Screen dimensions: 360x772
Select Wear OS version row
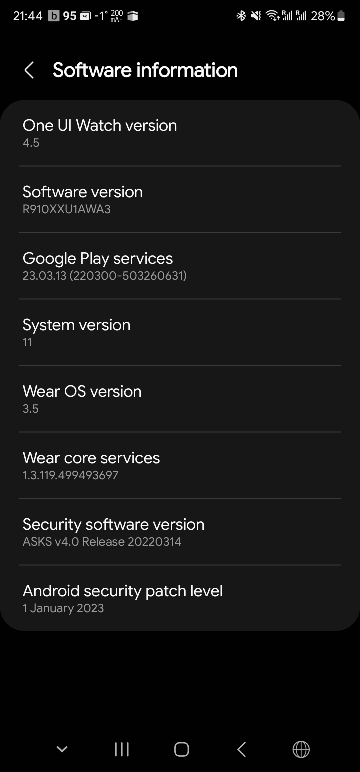pyautogui.click(x=180, y=399)
